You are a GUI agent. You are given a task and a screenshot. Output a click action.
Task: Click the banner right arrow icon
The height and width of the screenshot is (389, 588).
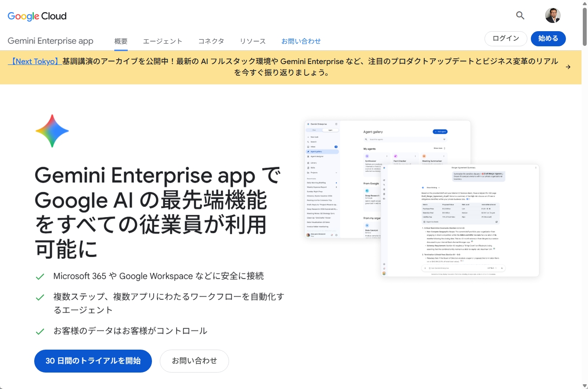568,67
